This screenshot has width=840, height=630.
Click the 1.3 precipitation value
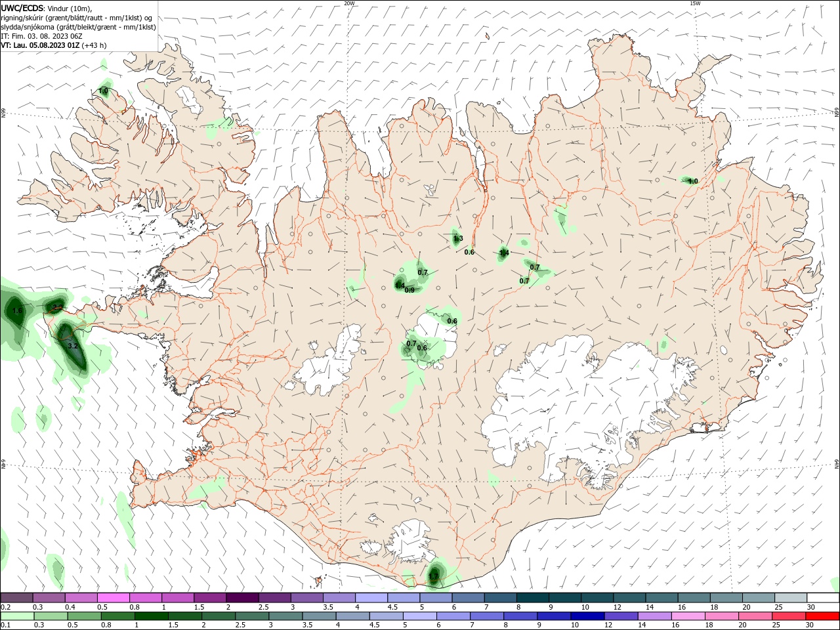coord(458,239)
